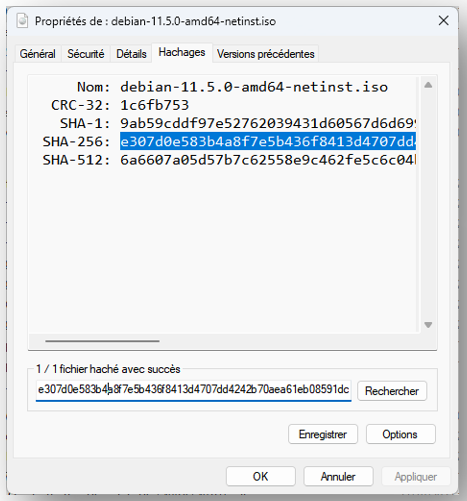Click the file icon in the title bar
Image resolution: width=467 pixels, height=501 pixels.
[22, 21]
